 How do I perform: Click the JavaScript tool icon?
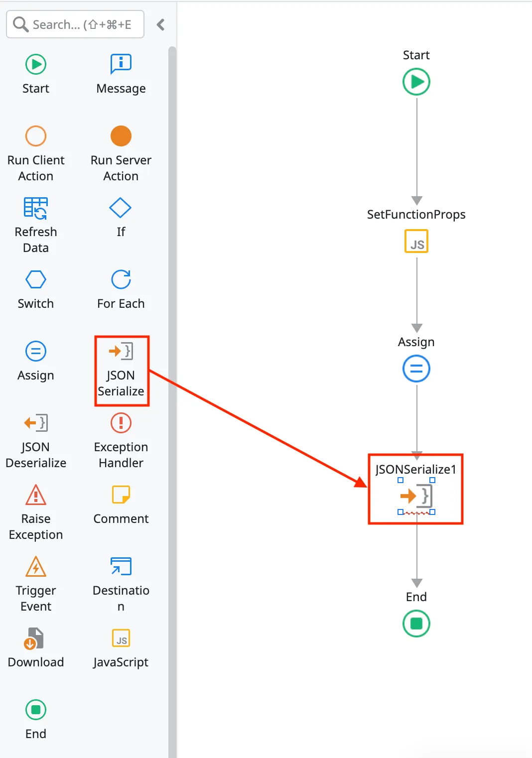[120, 638]
